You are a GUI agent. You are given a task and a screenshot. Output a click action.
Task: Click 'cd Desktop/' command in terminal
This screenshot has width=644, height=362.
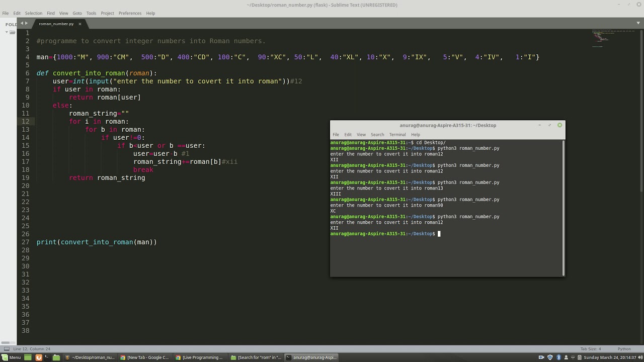[431, 143]
